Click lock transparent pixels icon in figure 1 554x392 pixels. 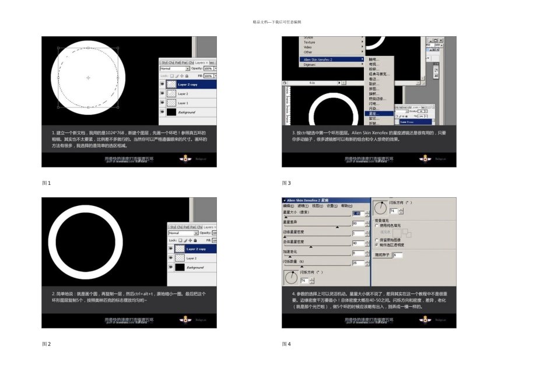click(172, 76)
